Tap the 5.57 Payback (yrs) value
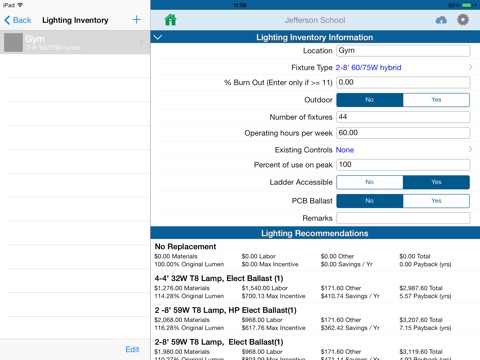The height and width of the screenshot is (360, 480). tap(425, 296)
